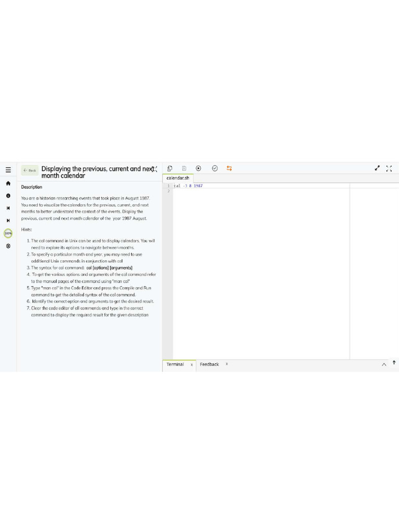
Task: Expand the description panel with the corner fullscreen icon
Action: pyautogui.click(x=154, y=169)
